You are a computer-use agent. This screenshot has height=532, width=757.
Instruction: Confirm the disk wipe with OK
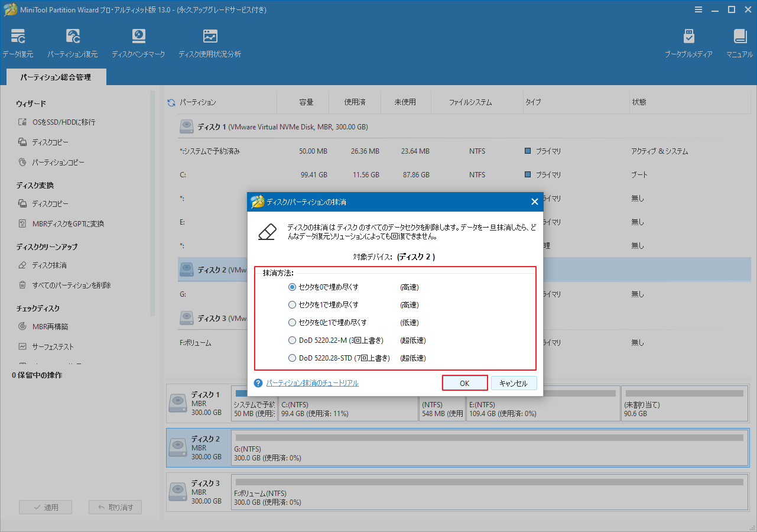click(464, 382)
